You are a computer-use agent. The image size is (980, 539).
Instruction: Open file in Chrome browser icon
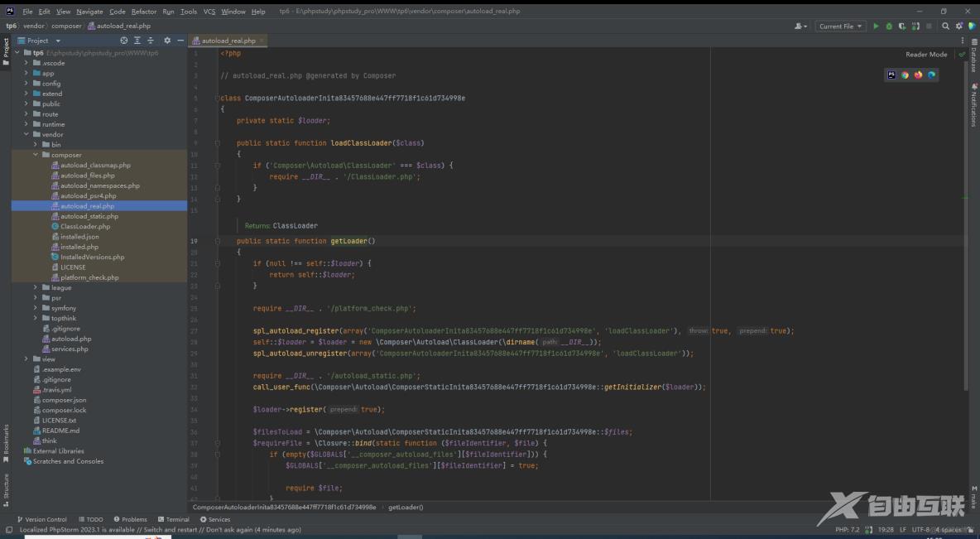905,75
